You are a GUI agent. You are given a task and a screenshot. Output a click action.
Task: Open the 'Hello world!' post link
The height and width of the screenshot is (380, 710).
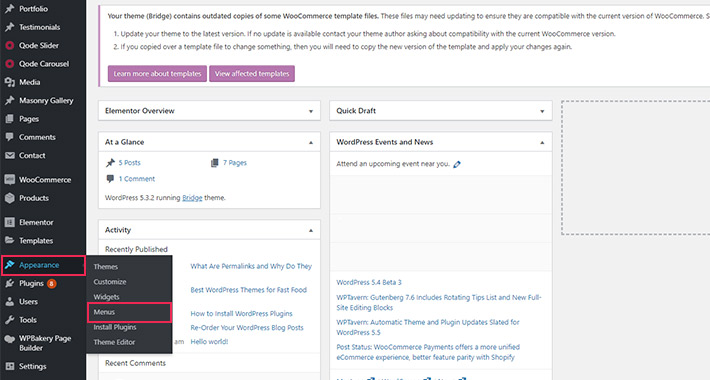coord(209,342)
